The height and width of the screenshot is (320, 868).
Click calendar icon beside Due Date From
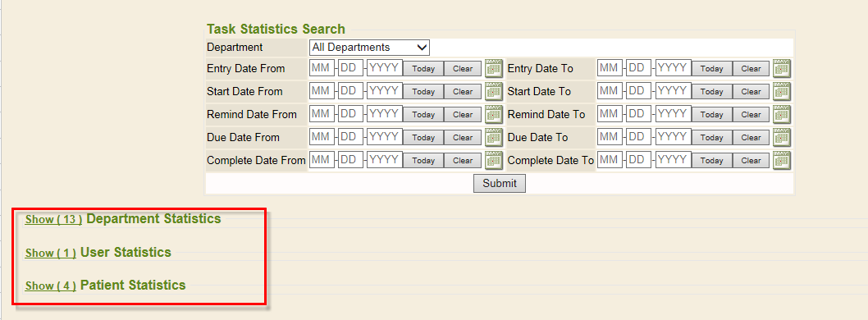coord(494,137)
